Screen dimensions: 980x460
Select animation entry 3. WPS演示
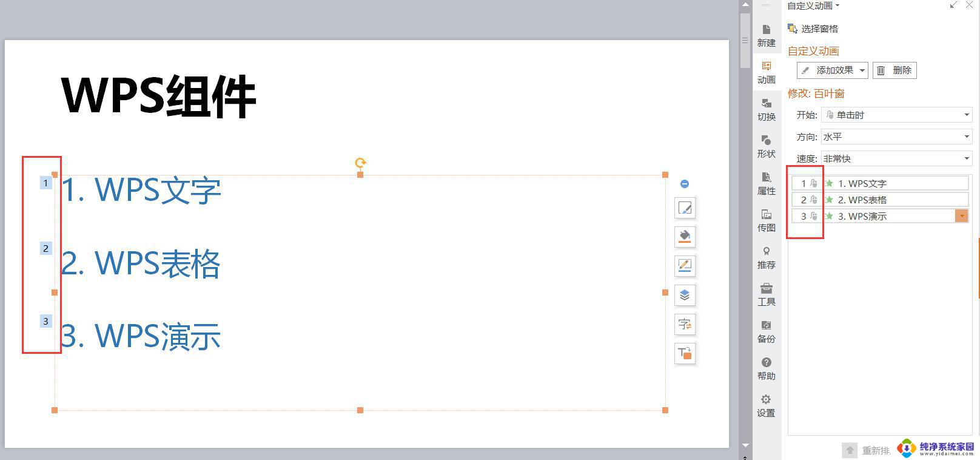click(880, 216)
